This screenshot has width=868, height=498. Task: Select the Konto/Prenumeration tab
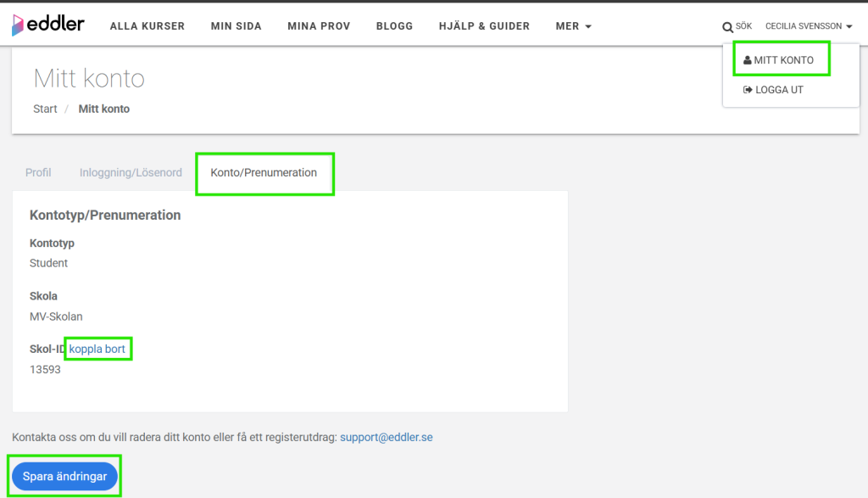(264, 172)
